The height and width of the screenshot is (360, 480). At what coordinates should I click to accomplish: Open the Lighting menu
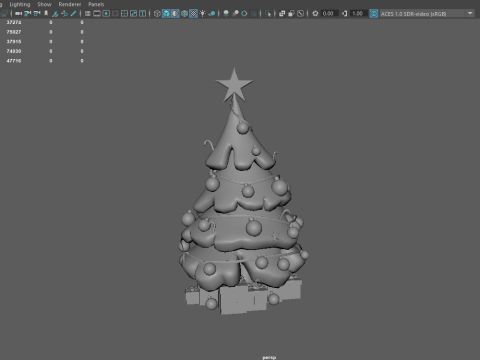[20, 4]
